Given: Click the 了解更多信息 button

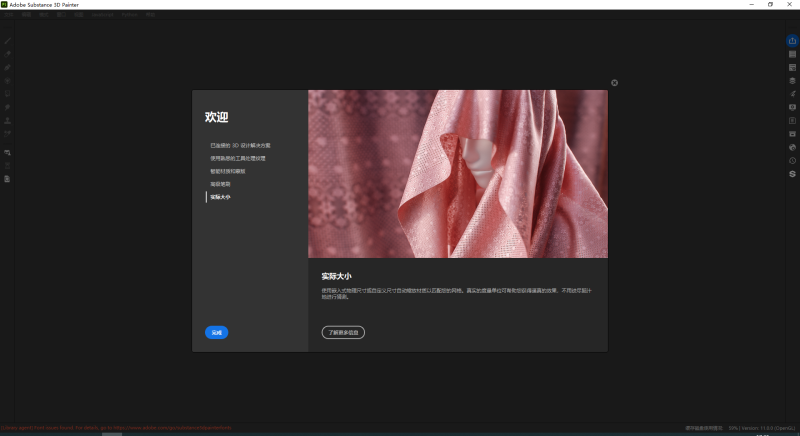Looking at the screenshot, I should click(x=343, y=332).
